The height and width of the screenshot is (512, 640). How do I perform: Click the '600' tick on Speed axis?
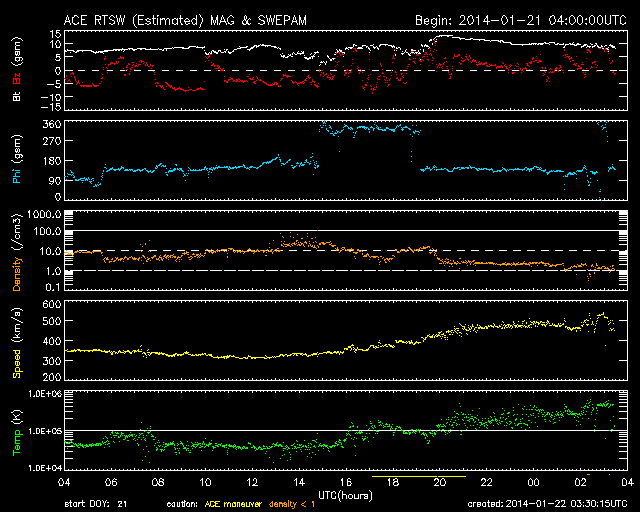(52, 305)
